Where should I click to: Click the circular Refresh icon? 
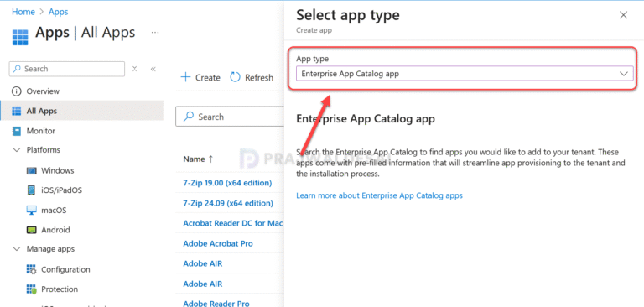235,77
